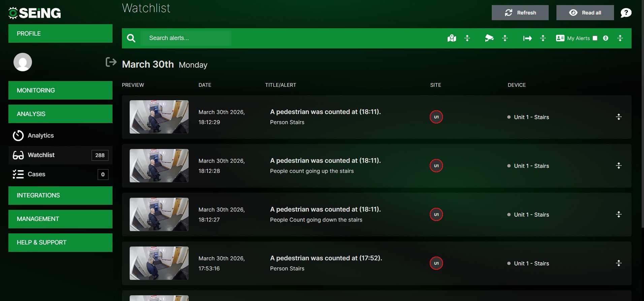The image size is (644, 301).
Task: Open the PROFILE menu section
Action: point(60,34)
